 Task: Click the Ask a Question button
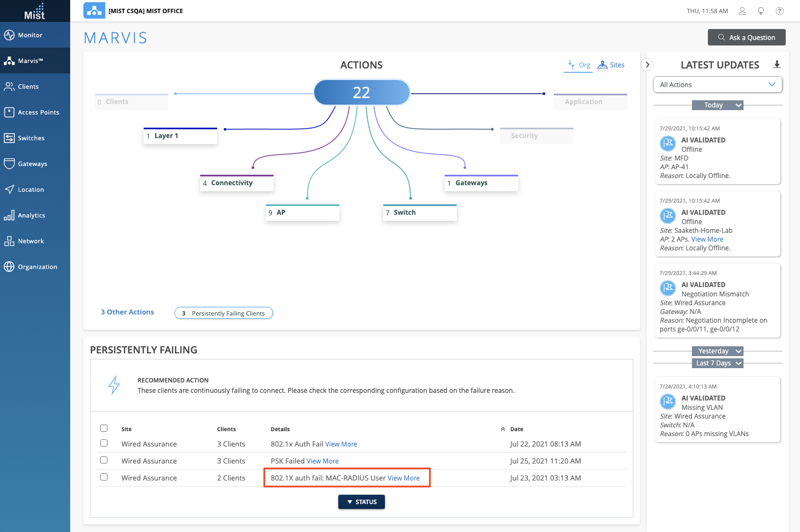click(x=746, y=37)
